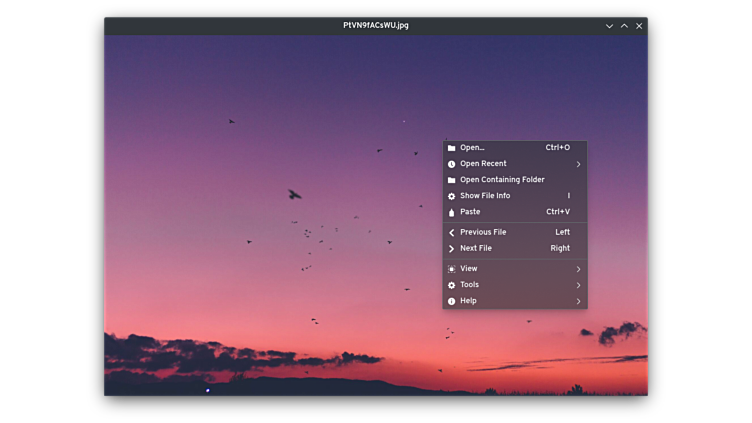Click the info circle icon beside Help
752x423 pixels.
[x=452, y=301]
